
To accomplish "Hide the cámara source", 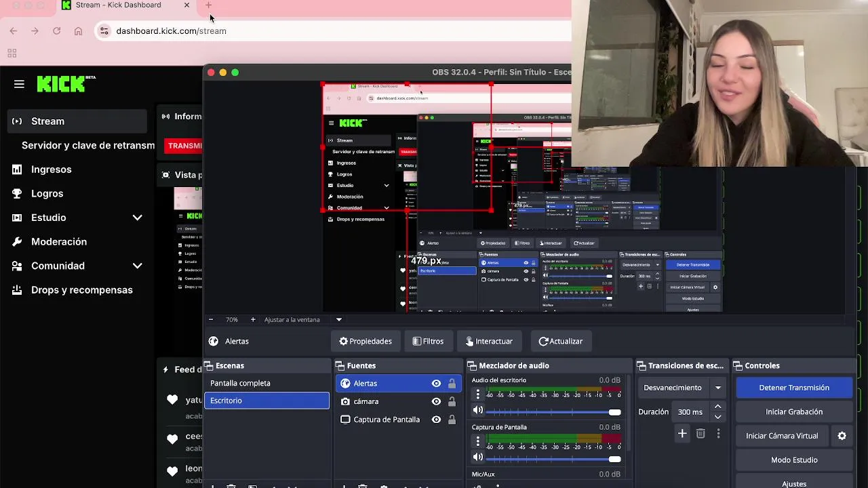I will (x=436, y=401).
